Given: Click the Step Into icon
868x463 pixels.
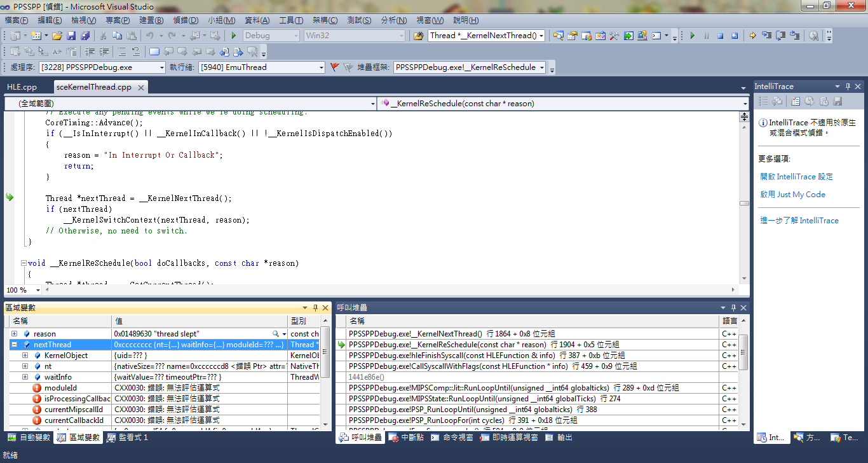Looking at the screenshot, I should (766, 36).
